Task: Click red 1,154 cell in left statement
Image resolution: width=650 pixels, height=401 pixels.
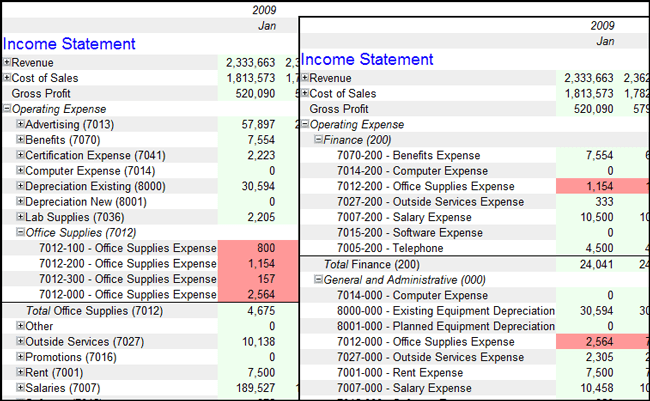Action: [x=258, y=264]
